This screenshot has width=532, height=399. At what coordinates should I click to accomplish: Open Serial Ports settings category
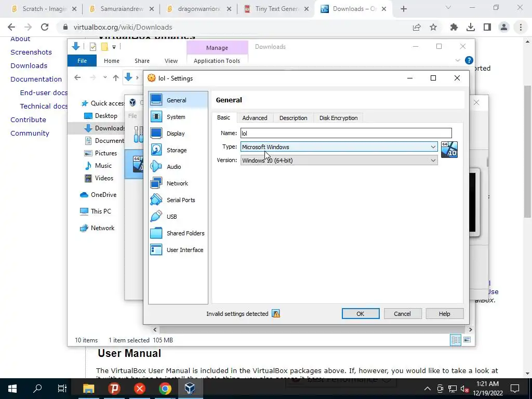[x=178, y=200]
